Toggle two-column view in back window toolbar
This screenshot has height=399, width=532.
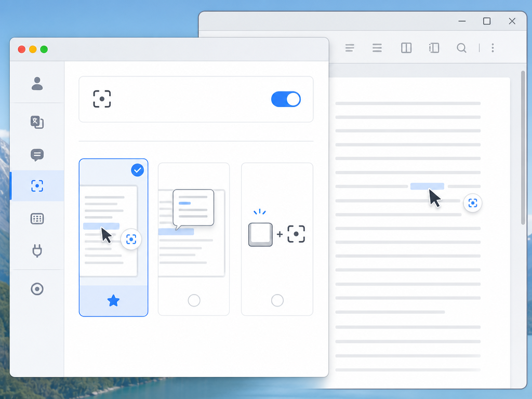(406, 48)
